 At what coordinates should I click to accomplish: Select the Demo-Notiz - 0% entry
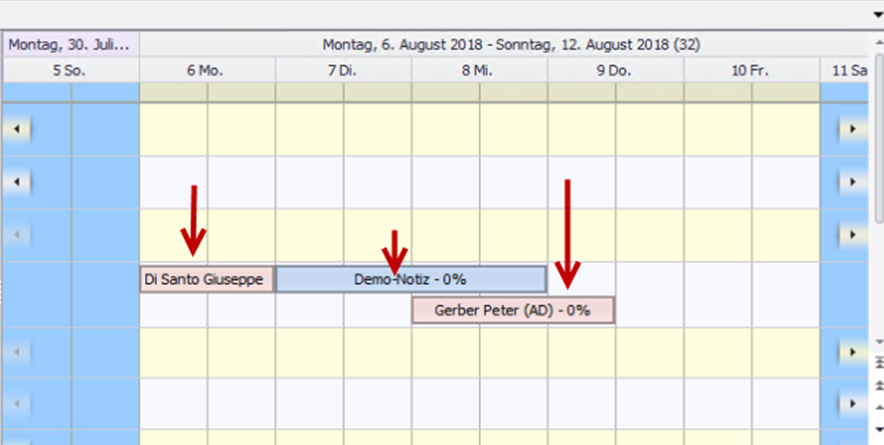point(411,279)
